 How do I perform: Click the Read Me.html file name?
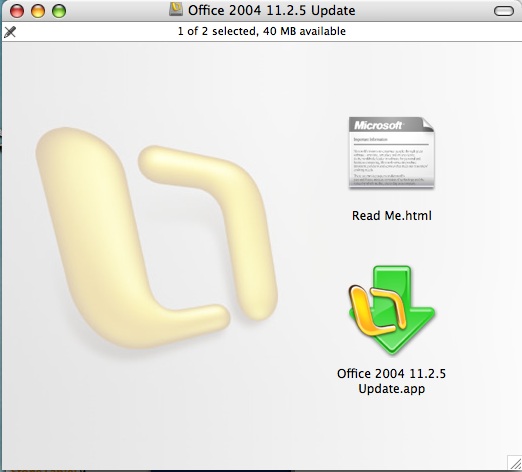pos(392,216)
